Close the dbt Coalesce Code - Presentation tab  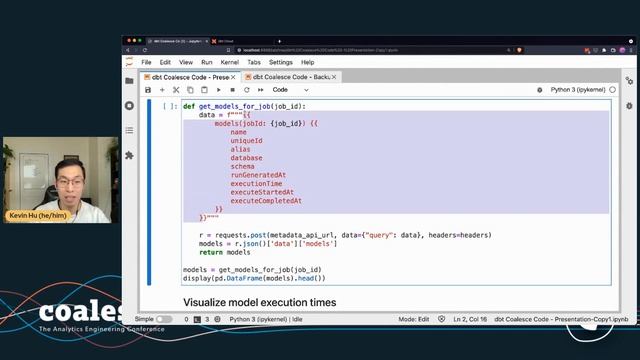tap(233, 77)
